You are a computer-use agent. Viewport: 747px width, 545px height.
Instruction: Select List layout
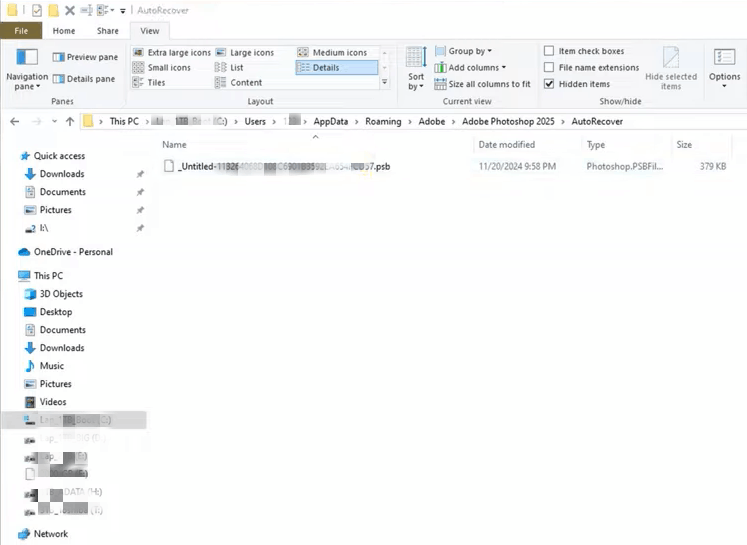point(229,68)
